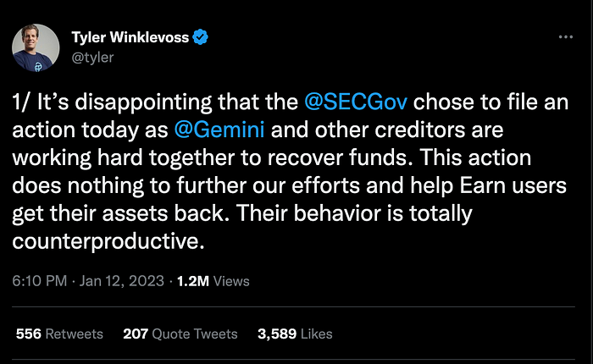Open the @Gemini mention
Image resolution: width=593 pixels, height=364 pixels.
coord(219,130)
